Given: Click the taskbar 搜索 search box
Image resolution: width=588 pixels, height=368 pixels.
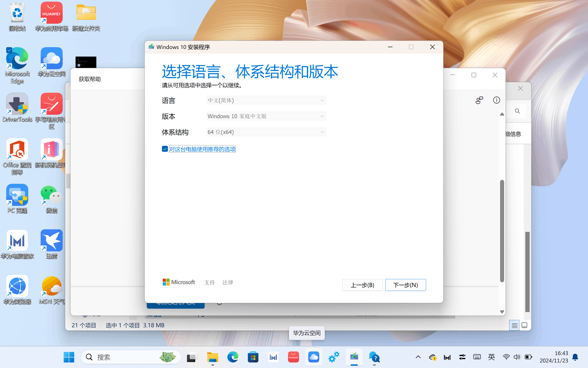Looking at the screenshot, I should pyautogui.click(x=131, y=357).
